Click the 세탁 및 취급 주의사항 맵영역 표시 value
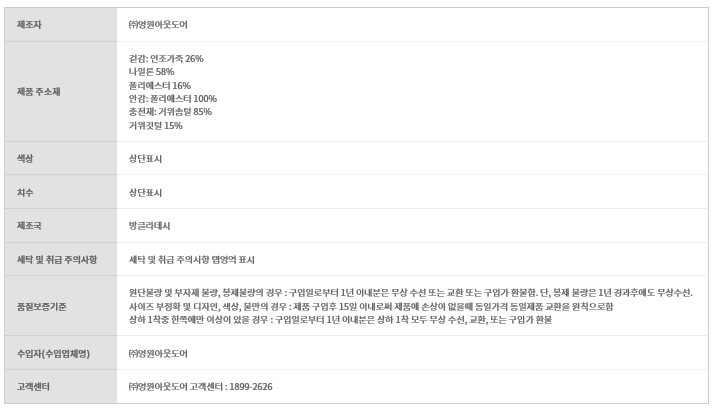The image size is (715, 409). click(192, 260)
